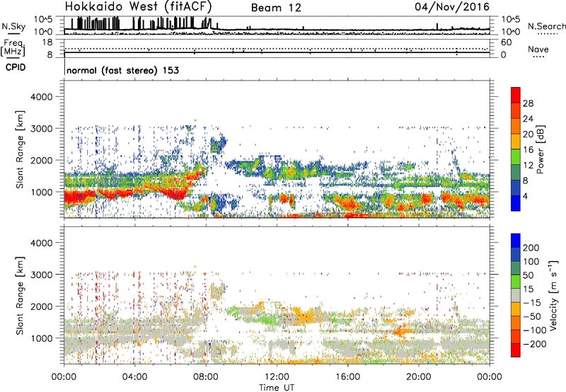Click the Power [dB] colorbar title
The width and height of the screenshot is (566, 392).
pos(541,149)
